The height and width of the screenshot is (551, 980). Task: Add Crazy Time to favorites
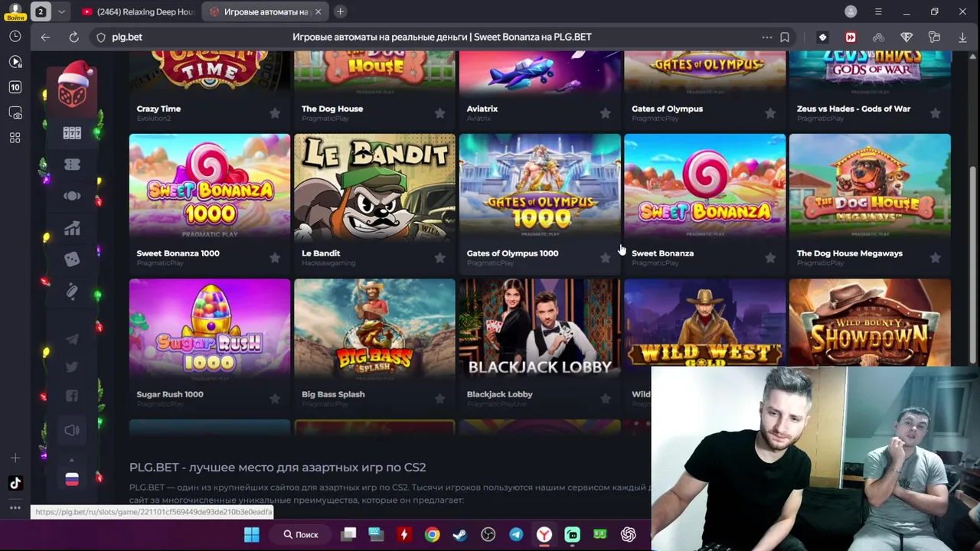[275, 113]
